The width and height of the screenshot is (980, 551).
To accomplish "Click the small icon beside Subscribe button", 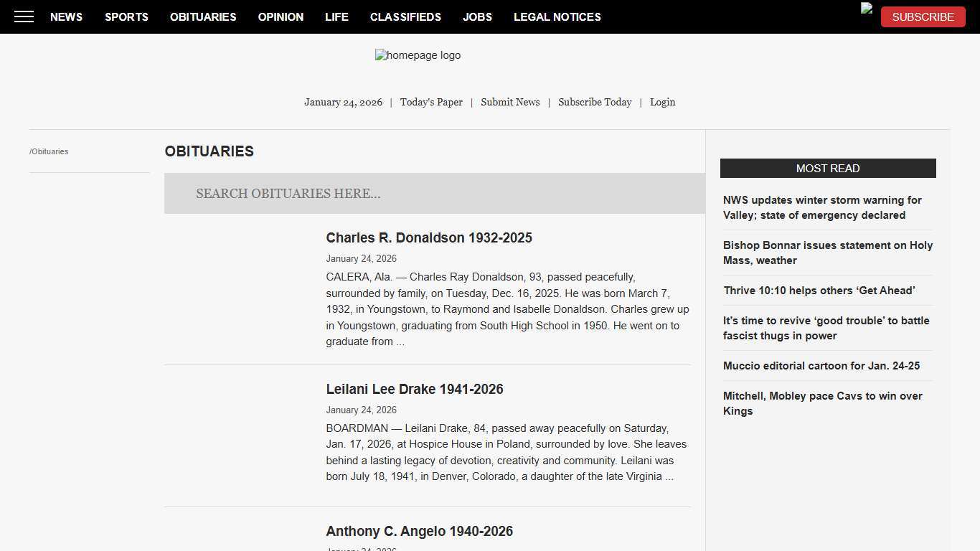I will [x=867, y=9].
